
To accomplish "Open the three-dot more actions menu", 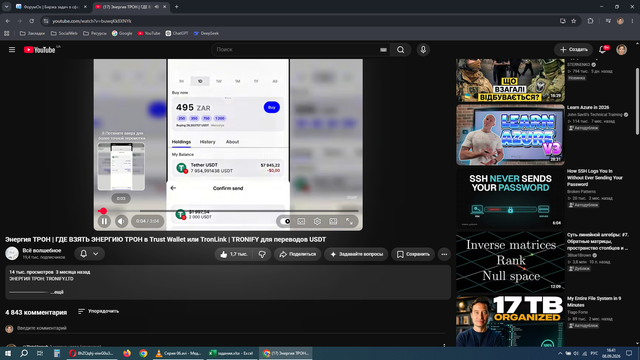I will (x=444, y=254).
